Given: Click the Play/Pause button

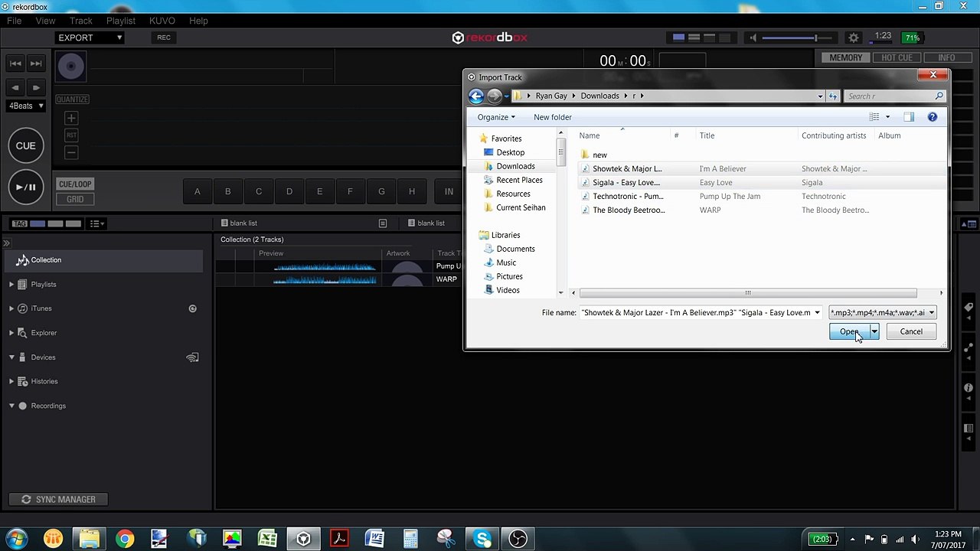Looking at the screenshot, I should click(x=26, y=187).
